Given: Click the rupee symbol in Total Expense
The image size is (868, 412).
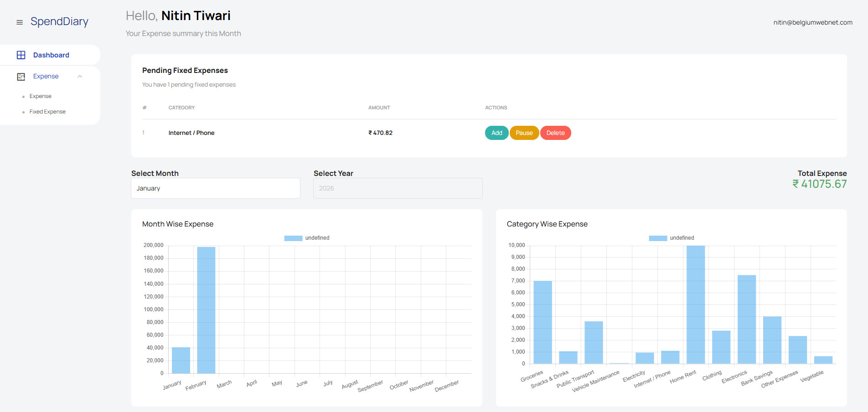Looking at the screenshot, I should coord(795,184).
